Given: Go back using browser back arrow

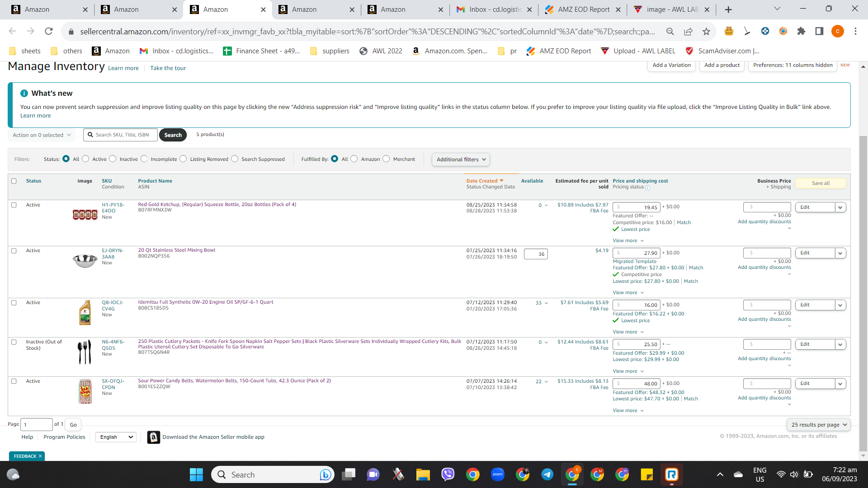Looking at the screenshot, I should click(12, 31).
